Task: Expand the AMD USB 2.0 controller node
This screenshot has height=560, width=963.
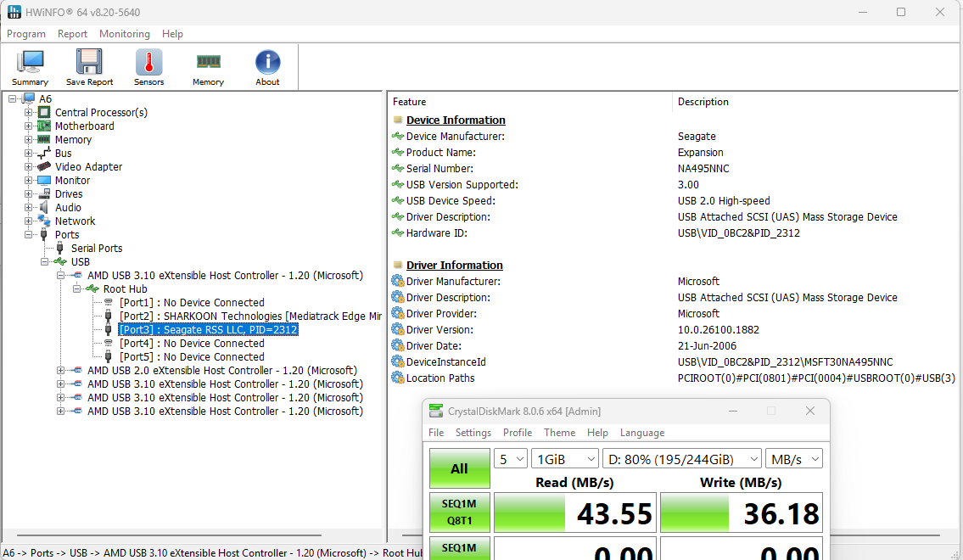Action: pos(60,370)
